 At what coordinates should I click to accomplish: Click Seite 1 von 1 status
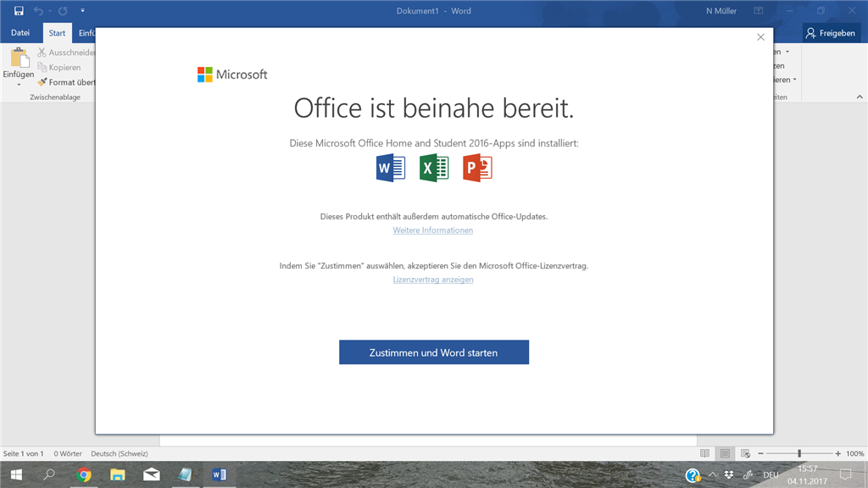pyautogui.click(x=23, y=454)
